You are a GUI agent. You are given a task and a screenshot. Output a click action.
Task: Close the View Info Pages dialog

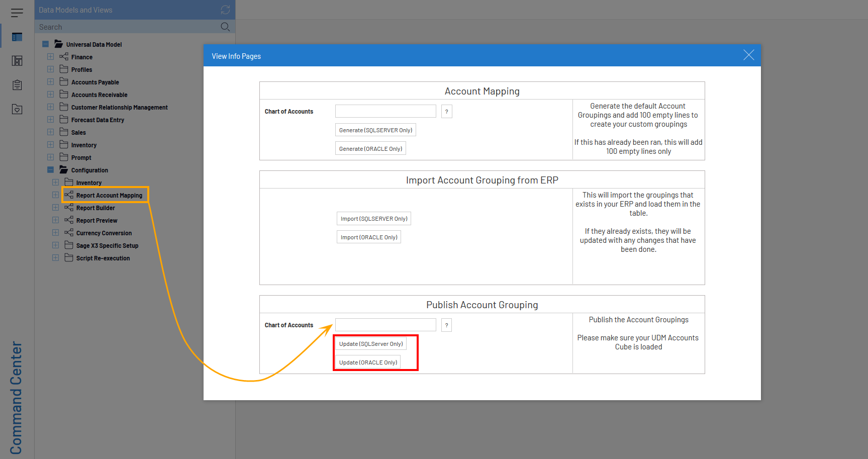(748, 55)
